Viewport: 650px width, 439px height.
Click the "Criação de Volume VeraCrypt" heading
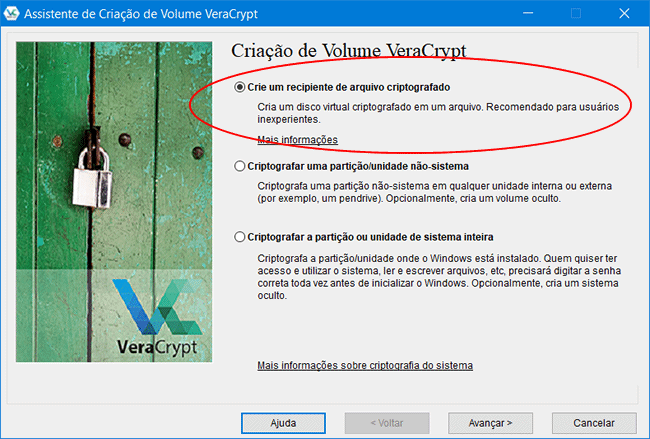pos(349,50)
